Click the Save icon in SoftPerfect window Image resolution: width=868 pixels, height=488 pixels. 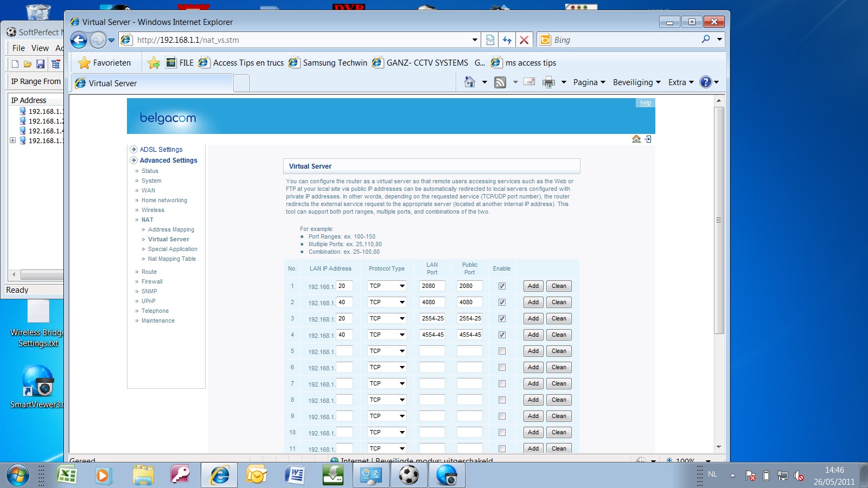[40, 64]
